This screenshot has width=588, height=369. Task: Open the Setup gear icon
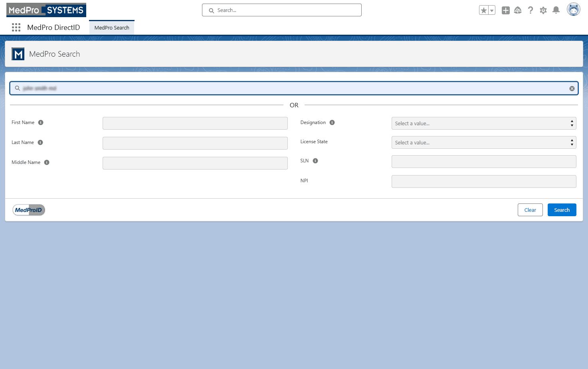coord(543,10)
